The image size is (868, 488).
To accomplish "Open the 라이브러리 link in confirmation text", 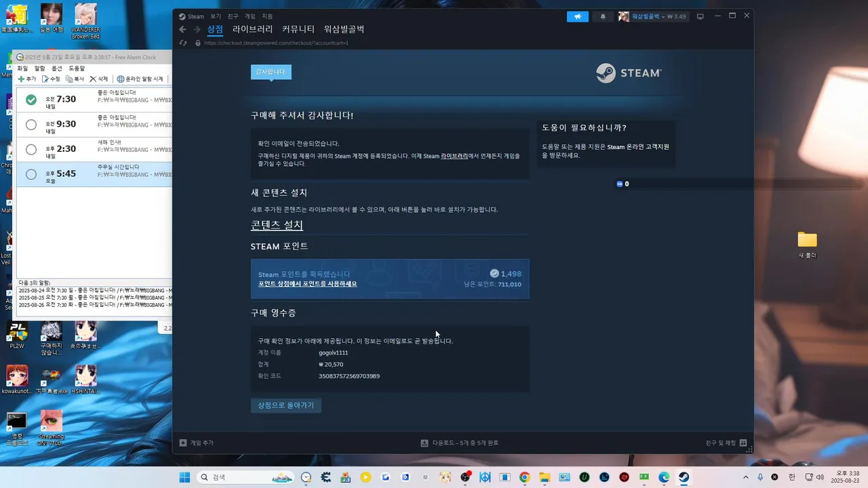I will 454,156.
